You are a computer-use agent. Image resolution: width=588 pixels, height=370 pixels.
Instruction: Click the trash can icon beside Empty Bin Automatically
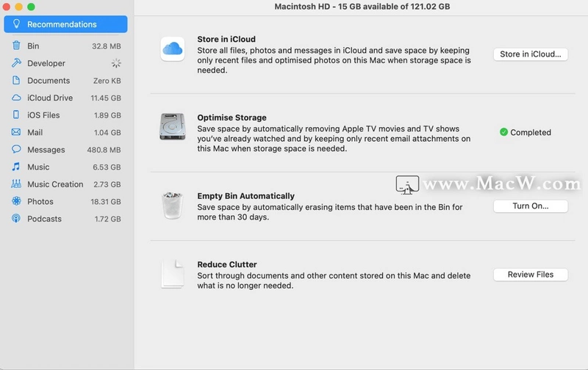(173, 206)
